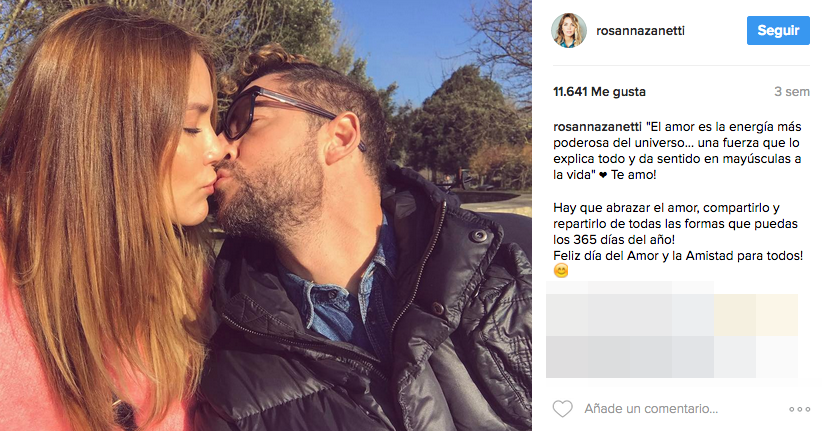Open rosannazanetti's profile picture avatar

click(568, 30)
